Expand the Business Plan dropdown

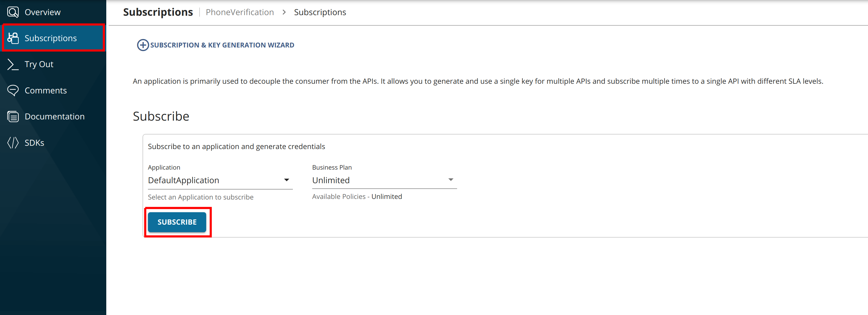(x=384, y=180)
